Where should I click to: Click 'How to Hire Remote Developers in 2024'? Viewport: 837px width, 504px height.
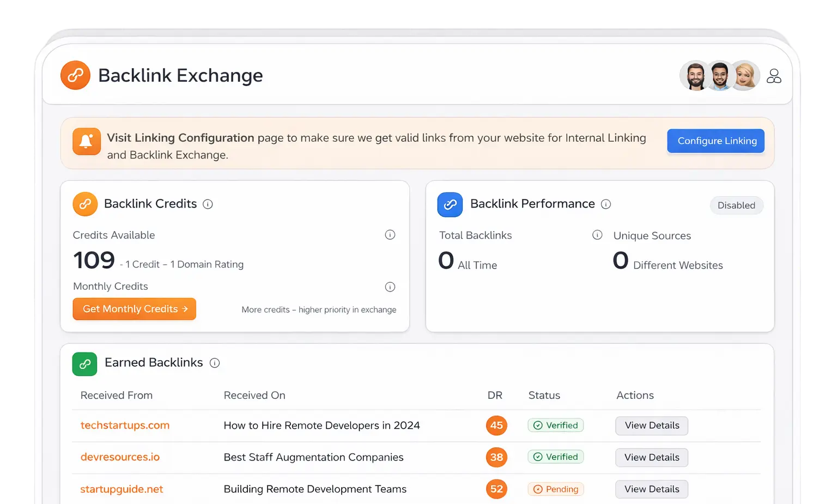point(322,426)
